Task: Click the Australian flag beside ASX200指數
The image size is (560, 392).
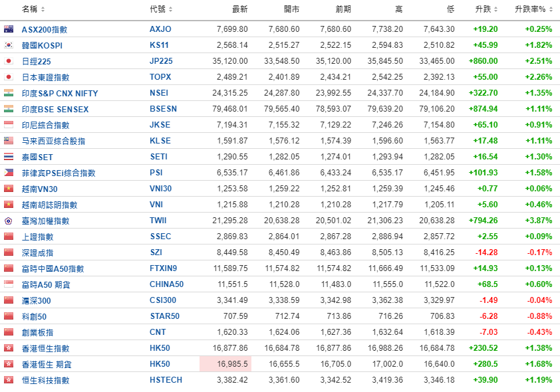Action: (x=9, y=29)
